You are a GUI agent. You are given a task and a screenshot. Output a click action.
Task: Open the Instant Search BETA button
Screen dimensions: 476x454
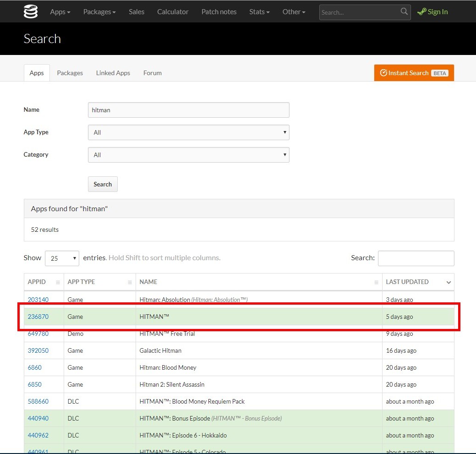tap(414, 73)
